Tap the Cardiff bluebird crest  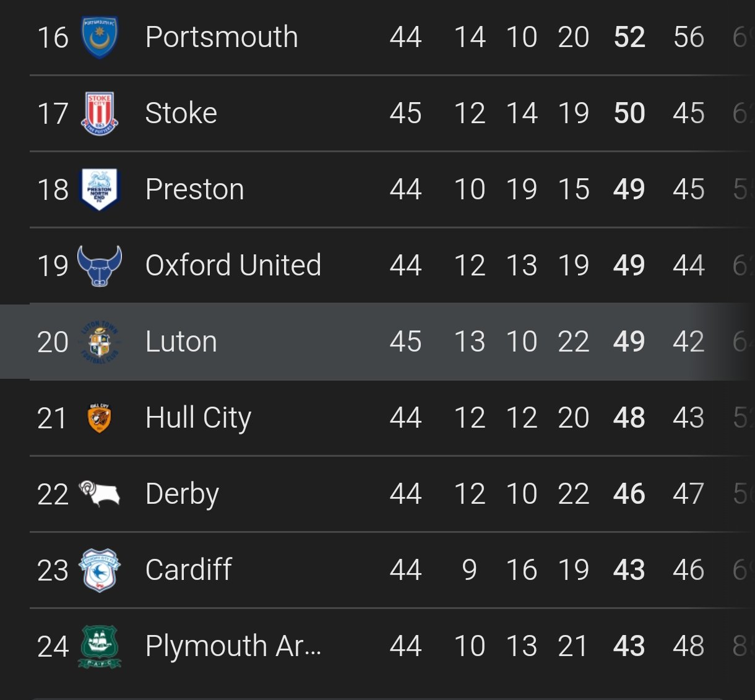(x=99, y=570)
